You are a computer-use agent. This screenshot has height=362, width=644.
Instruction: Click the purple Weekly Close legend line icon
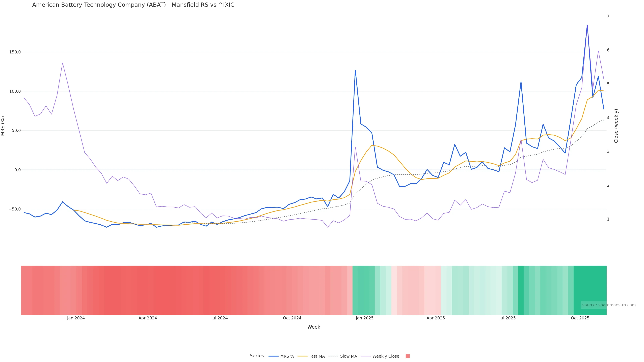point(366,356)
